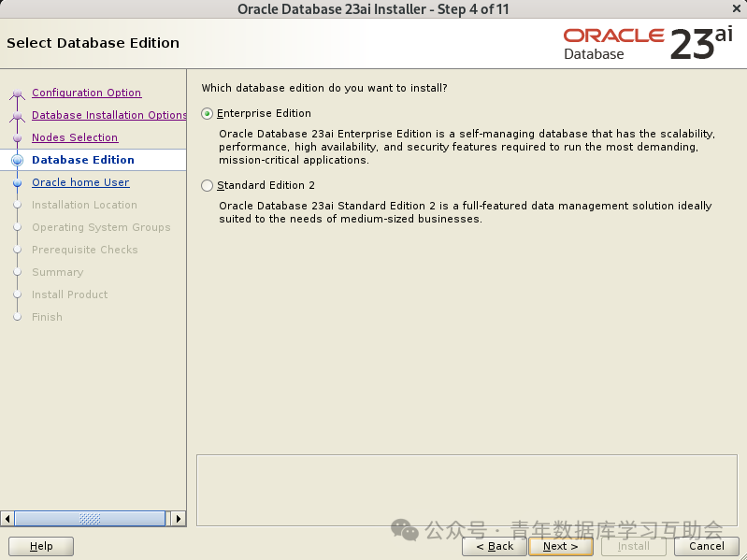Click the step list's left scroll arrow
The width and height of the screenshot is (747, 560).
(7, 519)
